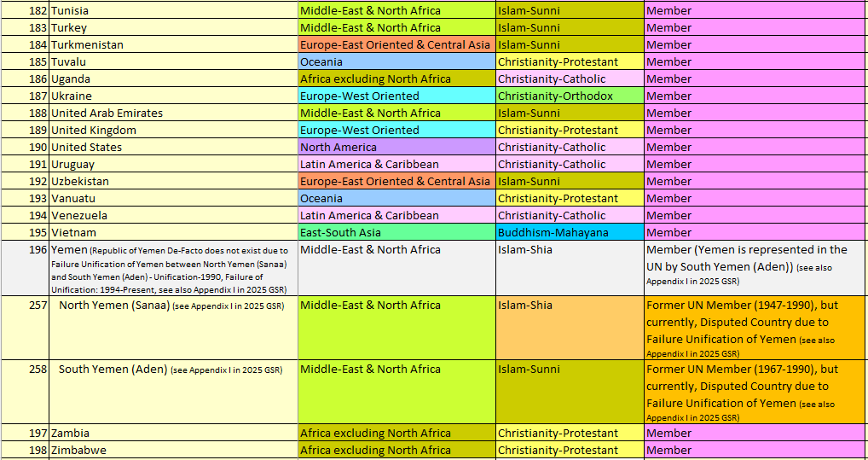Select United Kingdom's Europe-West Oriented cell
The image size is (868, 460).
point(397,131)
